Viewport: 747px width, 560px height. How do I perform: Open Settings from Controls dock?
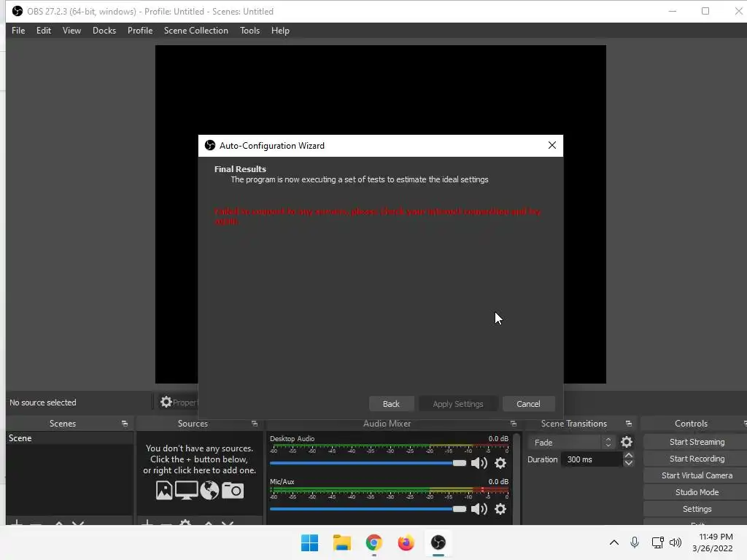697,509
